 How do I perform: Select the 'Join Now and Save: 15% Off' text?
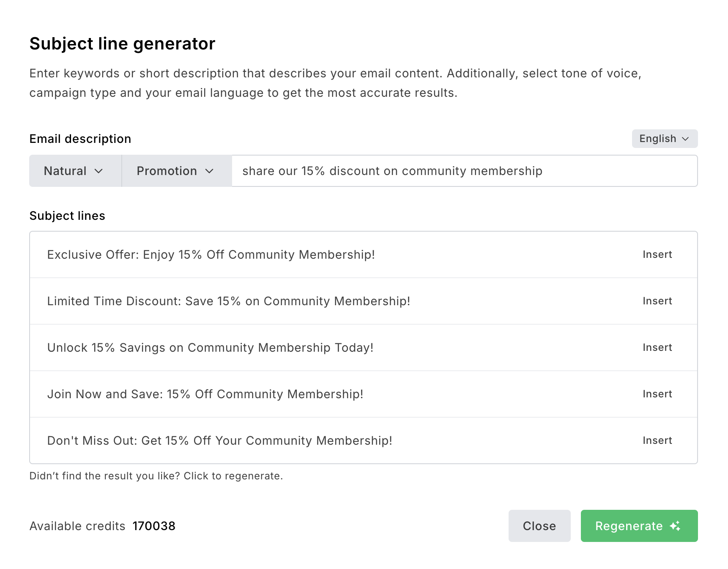click(130, 394)
